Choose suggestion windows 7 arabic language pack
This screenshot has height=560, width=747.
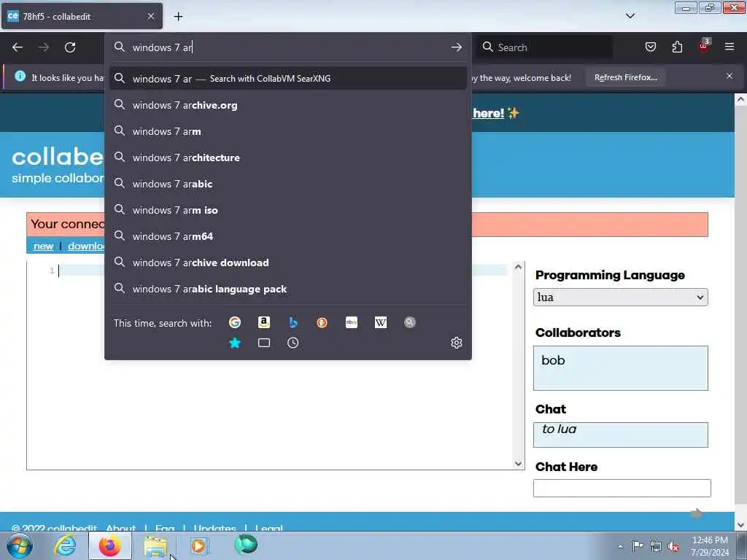[x=288, y=289]
